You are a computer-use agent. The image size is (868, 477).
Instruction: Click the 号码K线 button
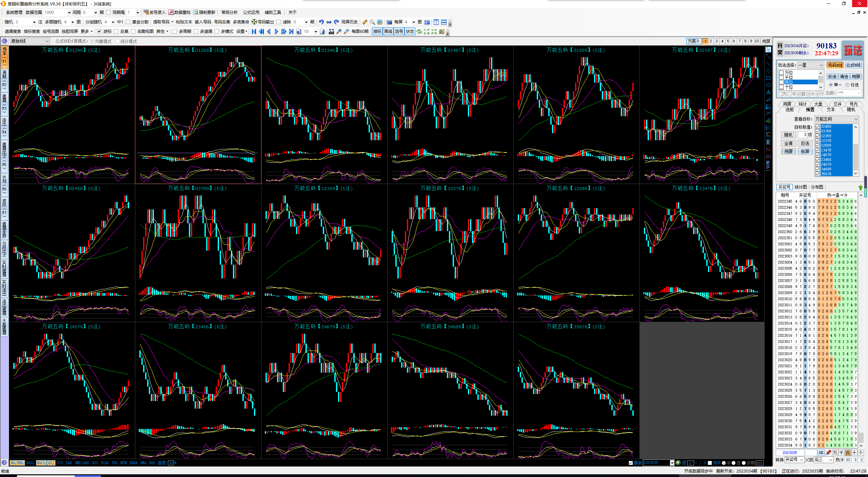coord(835,65)
